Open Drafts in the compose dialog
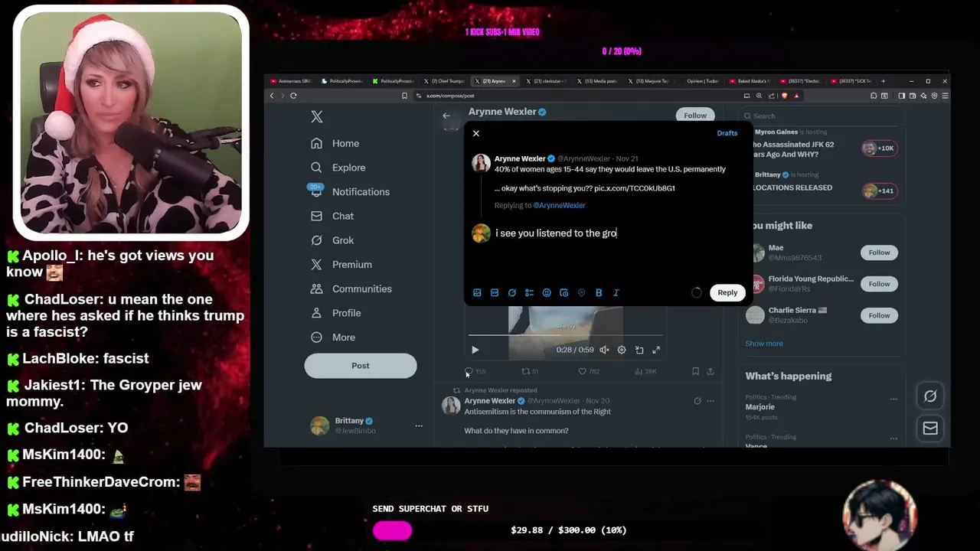980x551 pixels. (727, 133)
